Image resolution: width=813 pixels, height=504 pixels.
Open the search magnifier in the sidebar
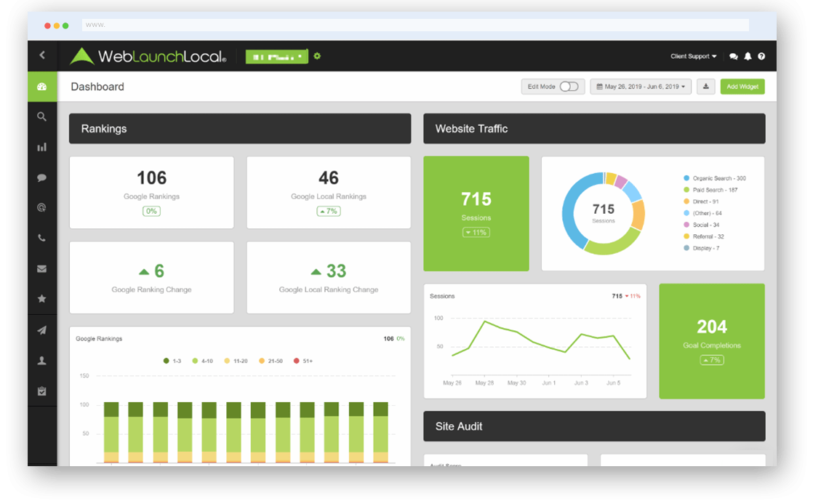tap(42, 116)
